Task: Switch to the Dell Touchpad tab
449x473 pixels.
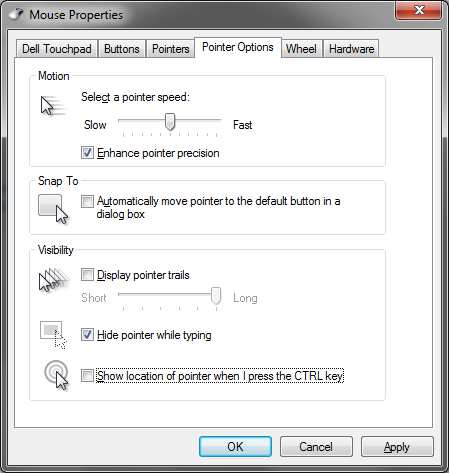Action: pos(57,49)
